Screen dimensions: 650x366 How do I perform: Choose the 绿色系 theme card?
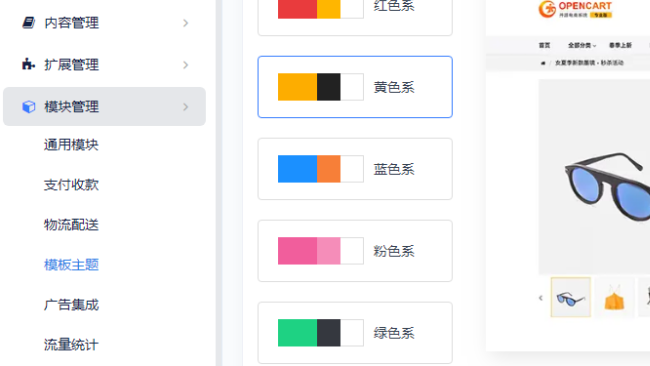pyautogui.click(x=355, y=333)
